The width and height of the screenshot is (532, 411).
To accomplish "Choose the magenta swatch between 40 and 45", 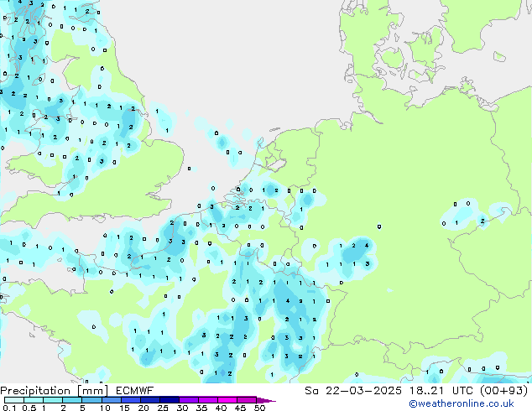I will click(x=227, y=400).
